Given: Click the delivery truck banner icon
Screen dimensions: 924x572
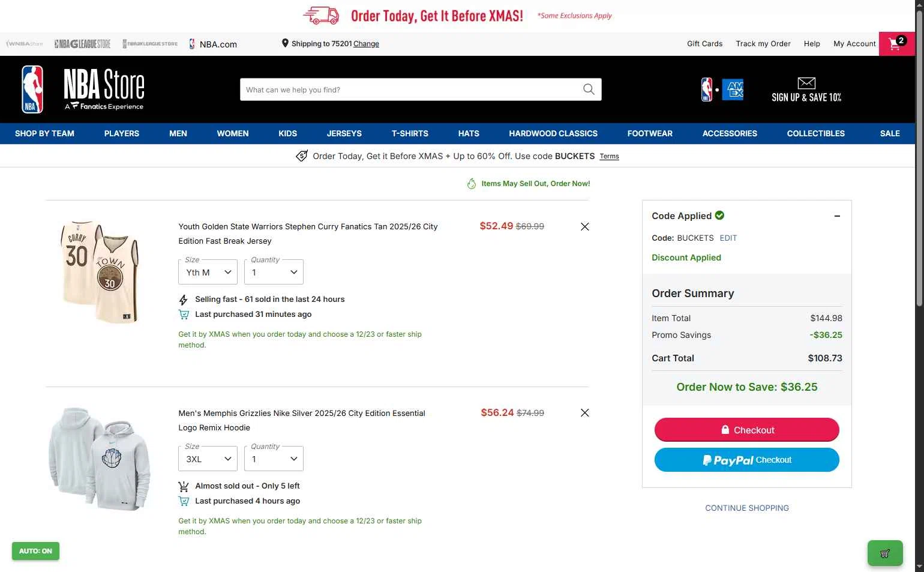Looking at the screenshot, I should [x=321, y=16].
